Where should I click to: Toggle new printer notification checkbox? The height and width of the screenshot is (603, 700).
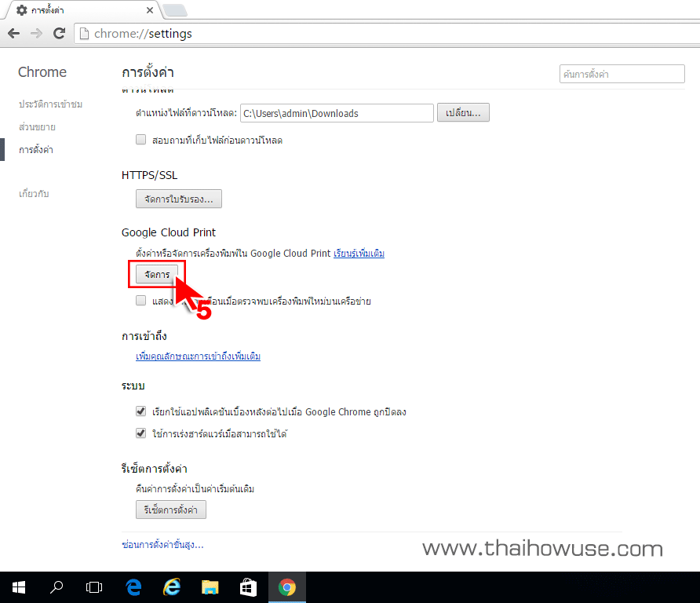tap(140, 301)
